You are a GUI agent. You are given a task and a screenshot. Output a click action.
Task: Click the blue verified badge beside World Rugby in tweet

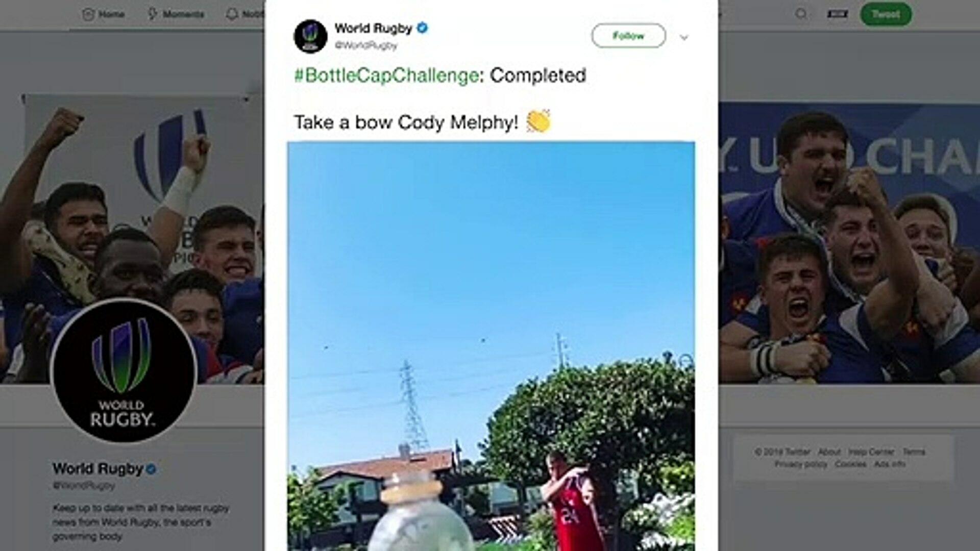click(x=422, y=28)
